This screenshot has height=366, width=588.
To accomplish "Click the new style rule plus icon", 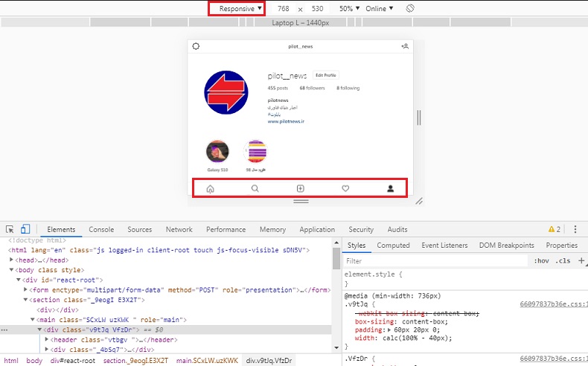I will click(x=581, y=260).
